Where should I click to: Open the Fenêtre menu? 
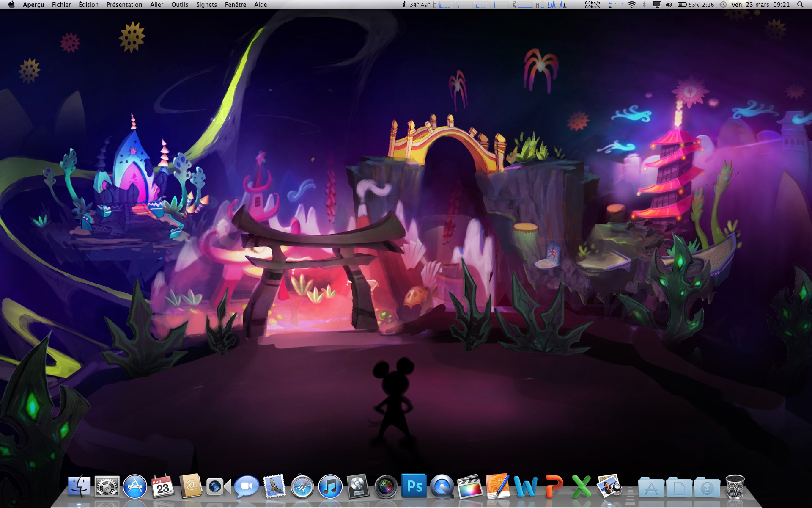[236, 5]
